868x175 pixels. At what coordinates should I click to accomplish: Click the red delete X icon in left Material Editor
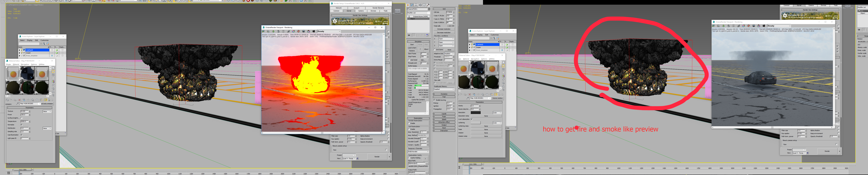coord(20,100)
